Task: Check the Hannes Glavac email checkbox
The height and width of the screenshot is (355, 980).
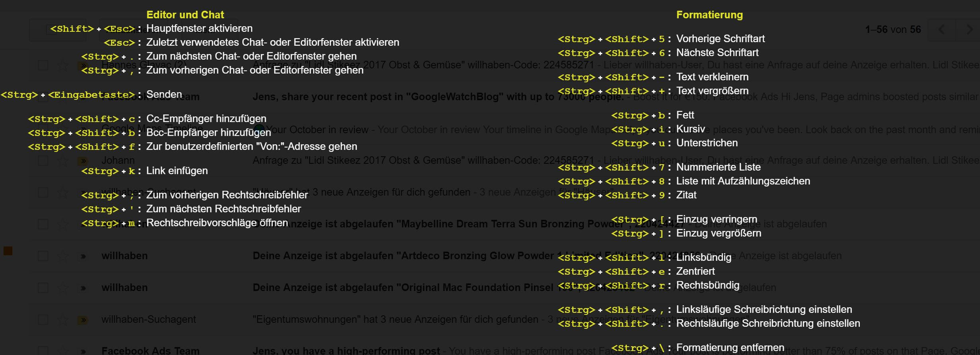Action: point(43,65)
